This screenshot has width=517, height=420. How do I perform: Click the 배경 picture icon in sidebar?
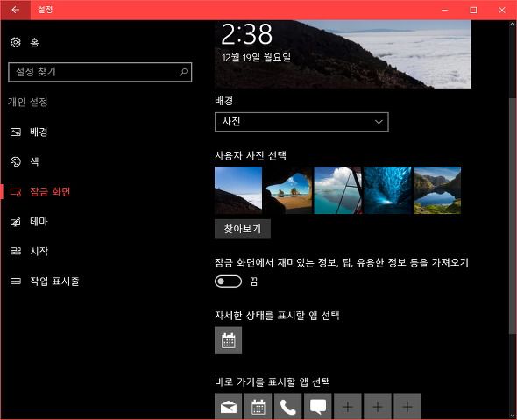[16, 132]
